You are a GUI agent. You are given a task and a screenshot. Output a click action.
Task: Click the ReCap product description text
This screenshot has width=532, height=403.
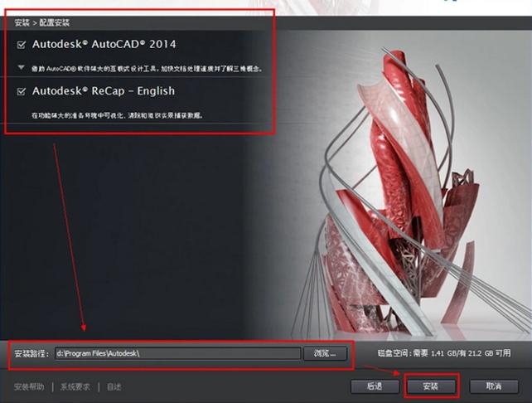click(x=118, y=115)
